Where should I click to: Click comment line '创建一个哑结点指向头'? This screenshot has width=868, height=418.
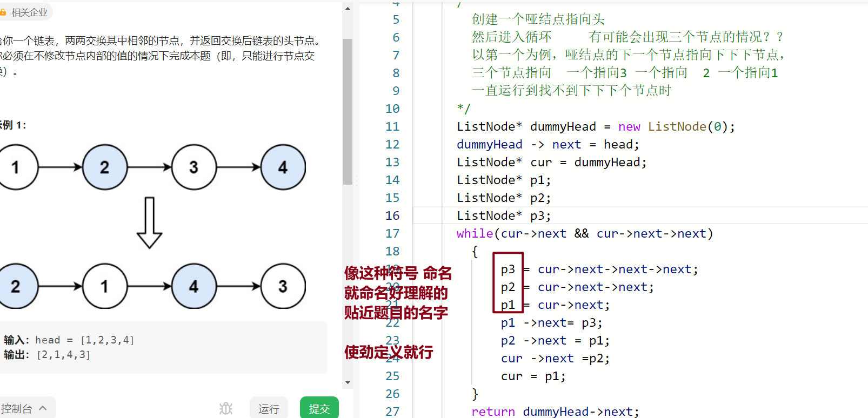538,19
